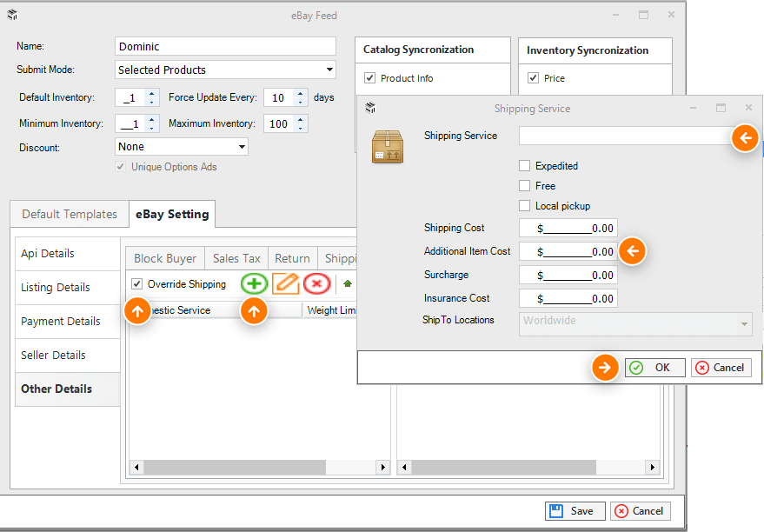Toggle the Price sync checkbox

coord(533,78)
